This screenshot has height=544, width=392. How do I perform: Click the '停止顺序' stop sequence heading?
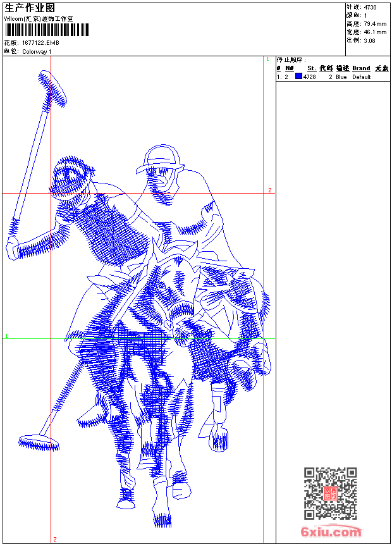(x=291, y=60)
